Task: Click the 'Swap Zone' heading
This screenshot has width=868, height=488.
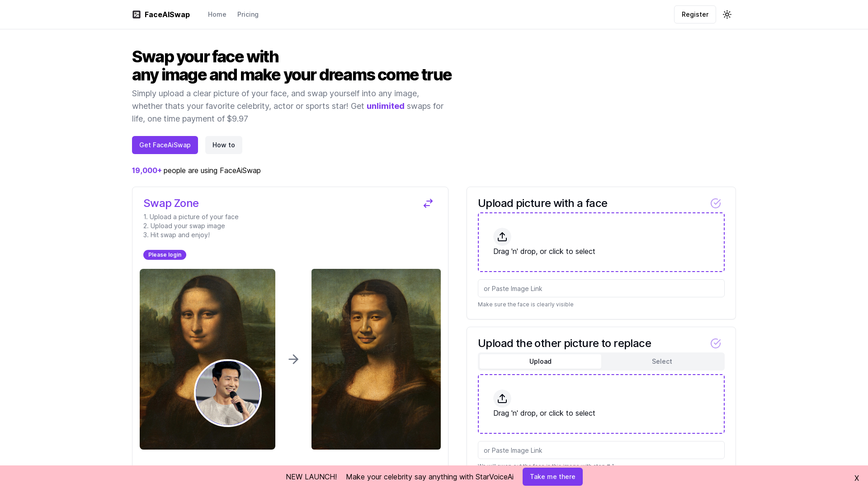Action: pyautogui.click(x=171, y=203)
